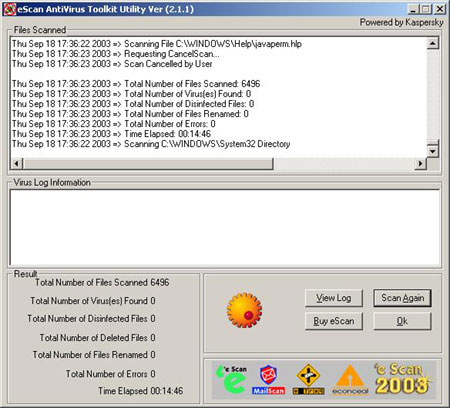Screen dimensions: 450x408
Task: Click Result label 'Total Number of Disinfected Files 0'
Action: 91,318
